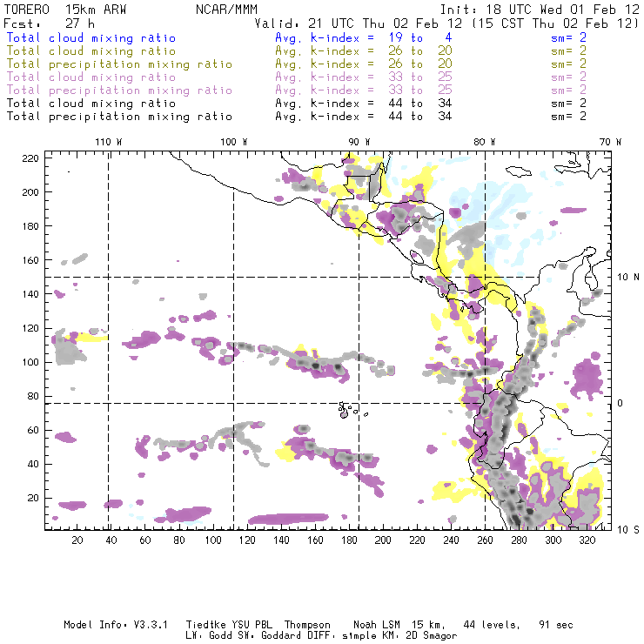The height and width of the screenshot is (644, 644).
Task: Click the first purple "k-index = 33 to 25" text
Action: (381, 77)
